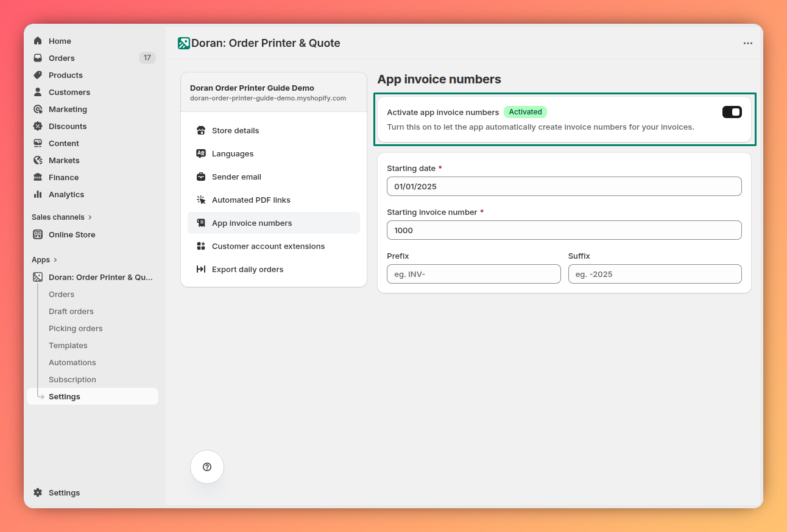The width and height of the screenshot is (787, 532).
Task: Click the Sender email icon
Action: point(201,177)
